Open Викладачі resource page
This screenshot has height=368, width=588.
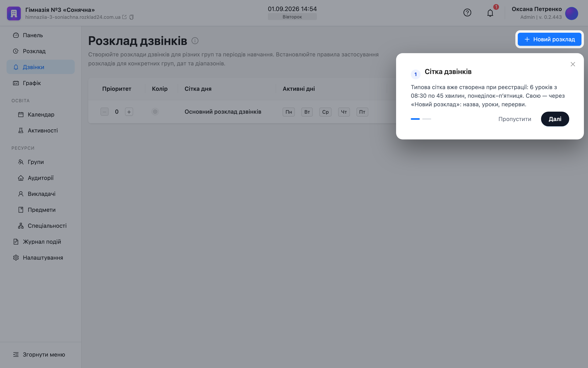(41, 194)
